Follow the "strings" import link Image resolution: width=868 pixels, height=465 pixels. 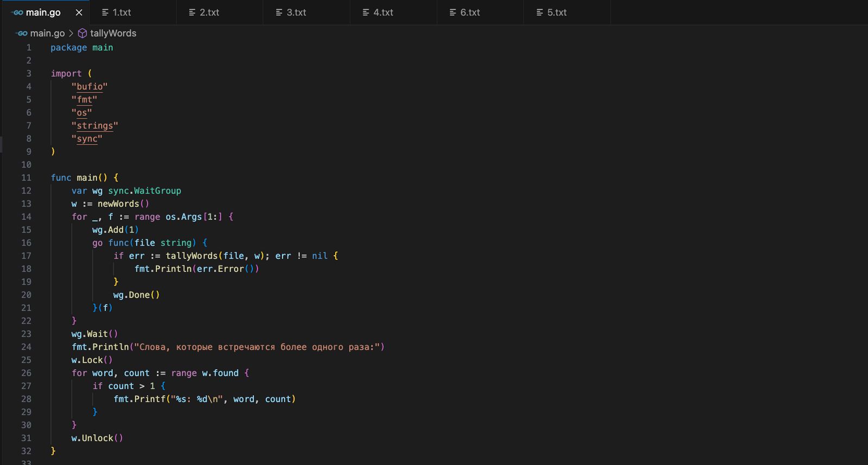click(94, 126)
